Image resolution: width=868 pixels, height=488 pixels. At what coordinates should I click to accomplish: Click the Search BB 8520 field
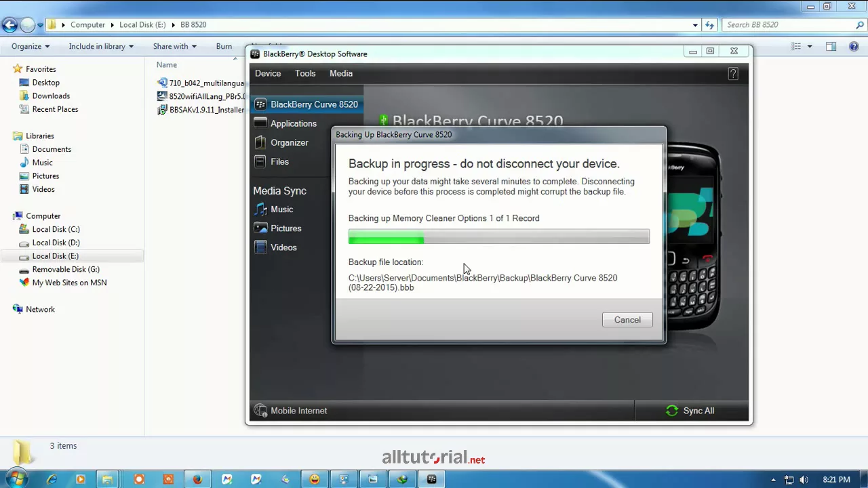[793, 24]
